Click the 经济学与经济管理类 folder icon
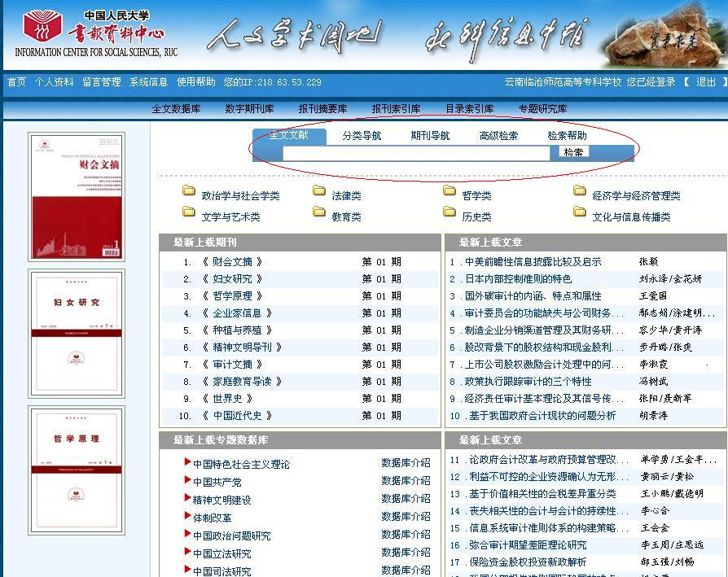The image size is (728, 577). (x=580, y=191)
